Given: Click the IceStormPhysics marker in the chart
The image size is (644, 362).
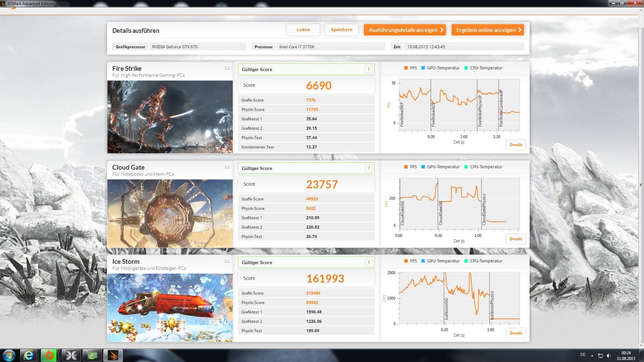Looking at the screenshot, I should click(x=492, y=305).
